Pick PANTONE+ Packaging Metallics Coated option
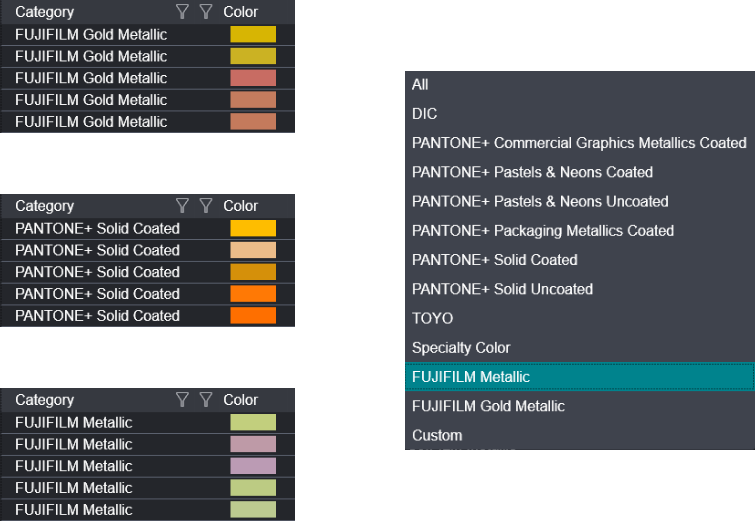 click(x=543, y=230)
